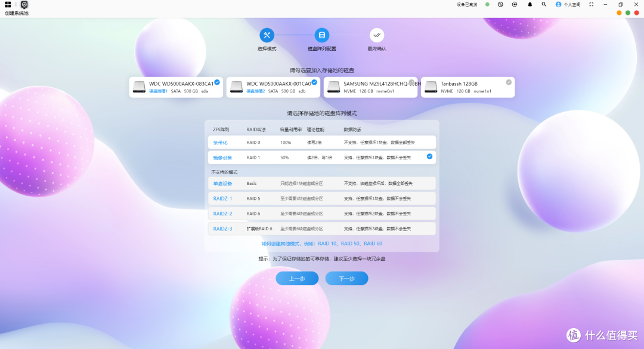Open notifications bell

530,5
